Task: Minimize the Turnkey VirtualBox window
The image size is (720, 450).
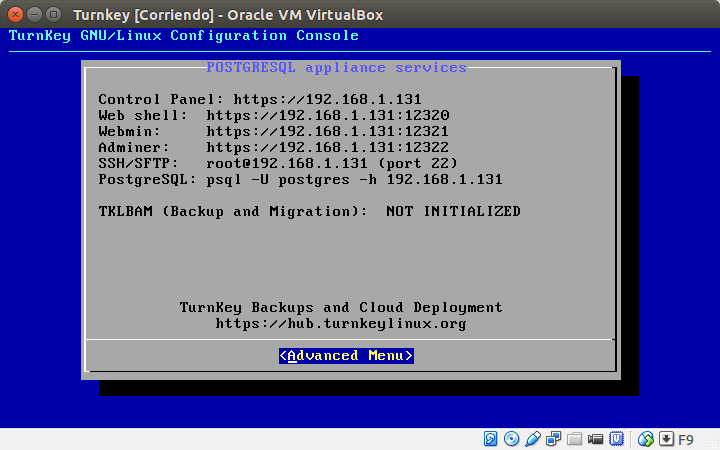Action: (x=33, y=14)
